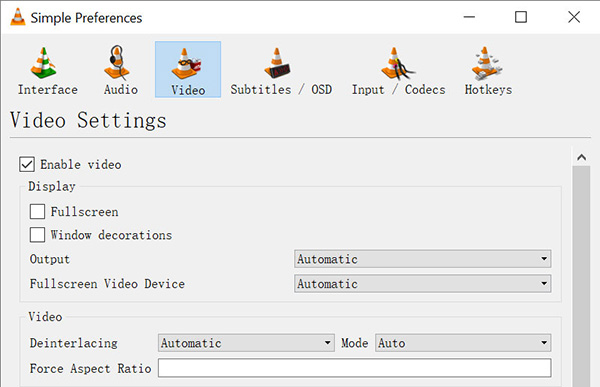The width and height of the screenshot is (600, 387).
Task: Click the Subtitles / OSD tab label
Action: pos(281,90)
